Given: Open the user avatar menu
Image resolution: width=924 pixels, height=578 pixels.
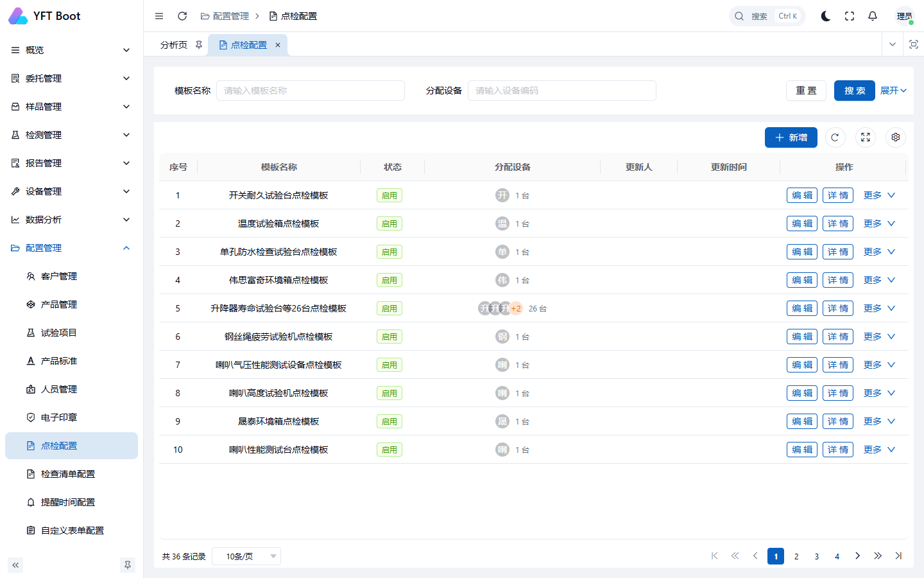Looking at the screenshot, I should coord(905,16).
